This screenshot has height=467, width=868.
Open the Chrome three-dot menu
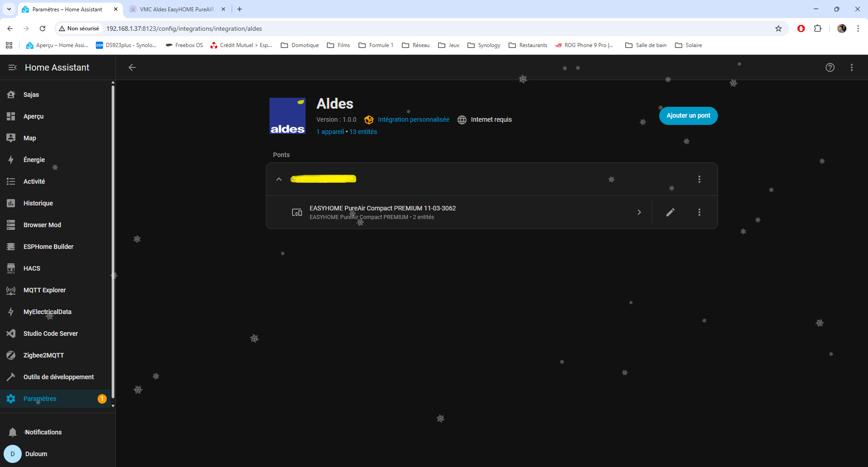pos(858,29)
